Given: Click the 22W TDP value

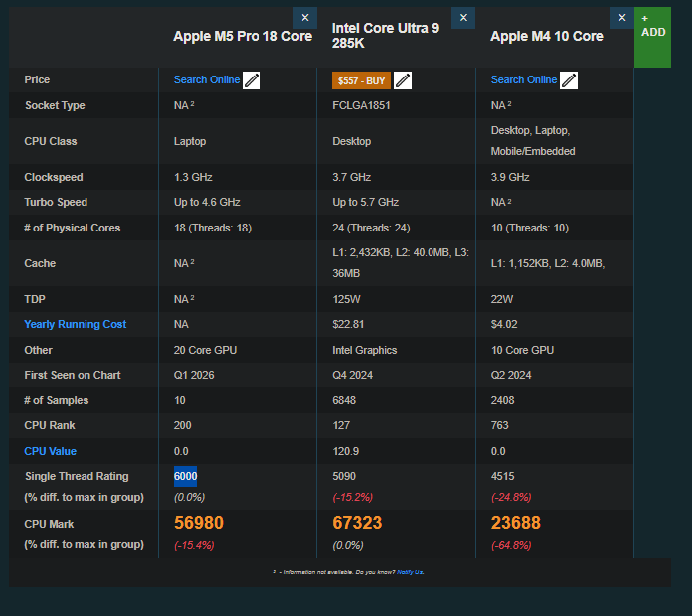Looking at the screenshot, I should click(502, 299).
